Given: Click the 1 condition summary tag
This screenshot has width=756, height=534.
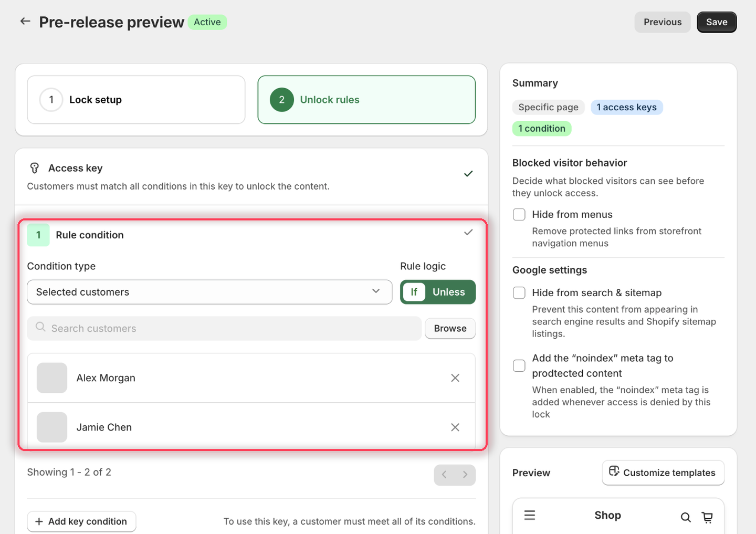Looking at the screenshot, I should click(x=542, y=129).
